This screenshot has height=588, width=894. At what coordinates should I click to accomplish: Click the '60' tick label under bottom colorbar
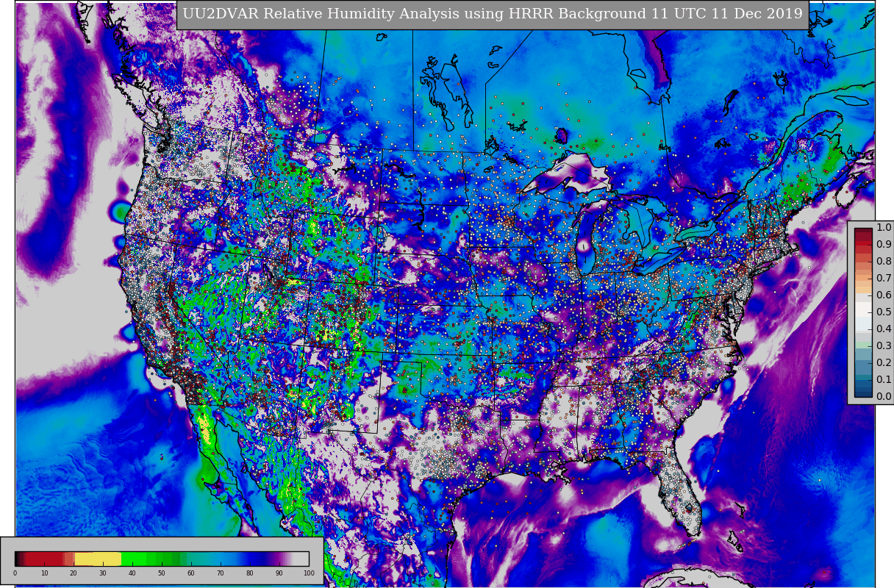[x=191, y=573]
